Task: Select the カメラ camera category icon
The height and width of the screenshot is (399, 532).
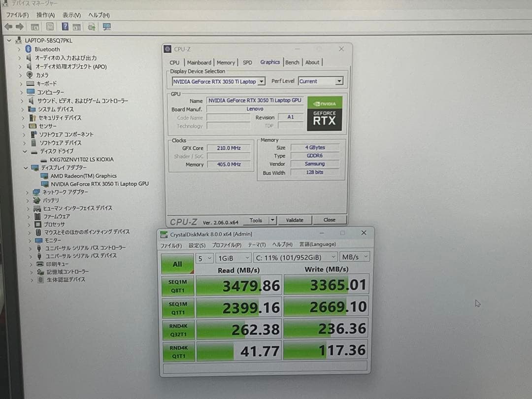Action: 30,75
